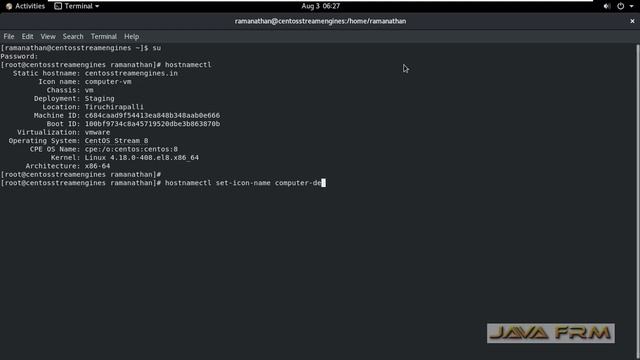Open the Terminal app menu dropdown

pyautogui.click(x=77, y=6)
